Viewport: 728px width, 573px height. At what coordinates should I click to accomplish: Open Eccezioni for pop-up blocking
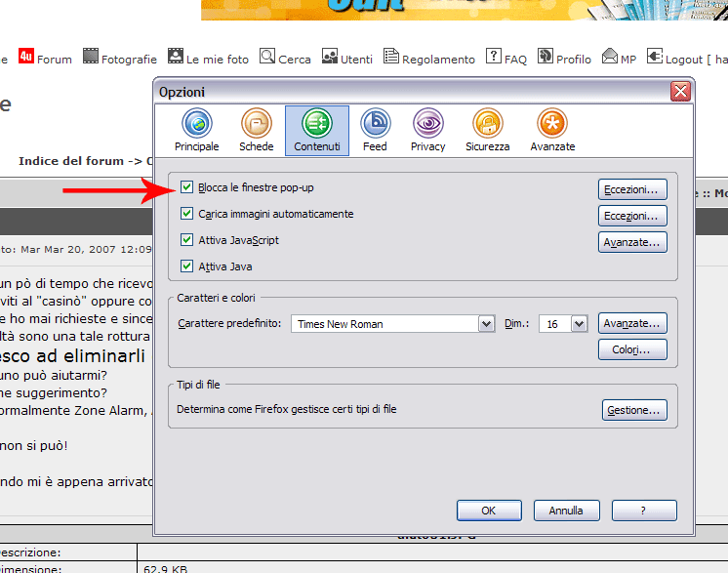pos(632,189)
